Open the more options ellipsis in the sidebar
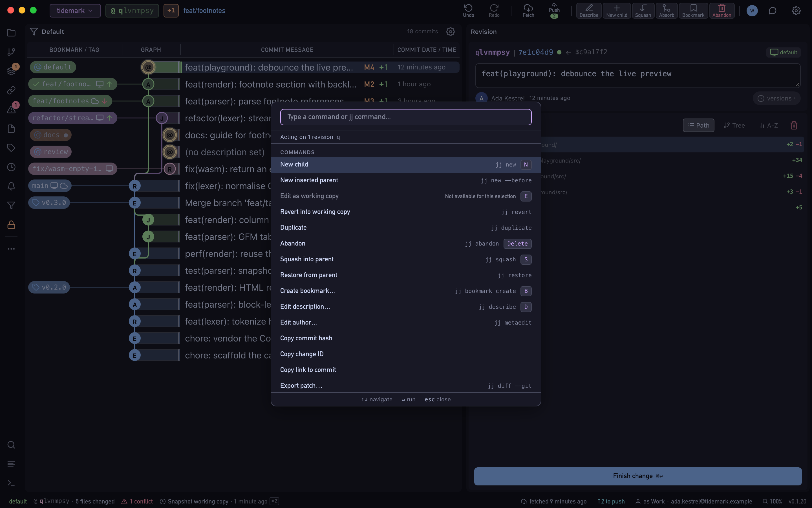 click(x=11, y=249)
